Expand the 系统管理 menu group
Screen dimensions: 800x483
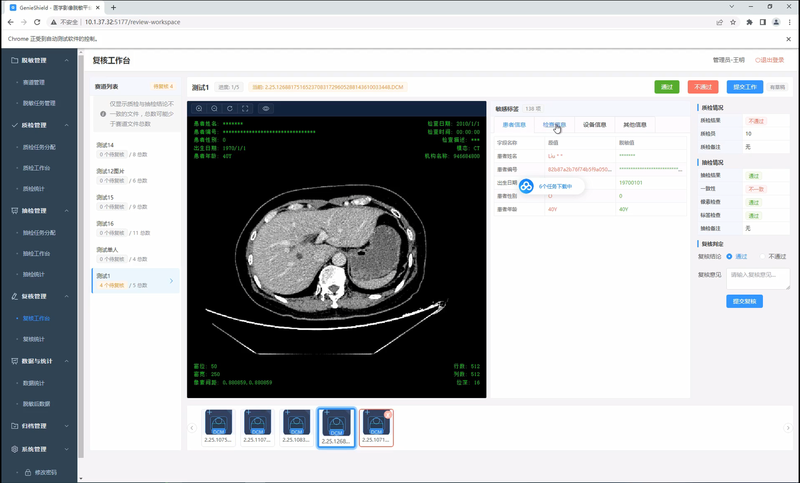point(66,449)
